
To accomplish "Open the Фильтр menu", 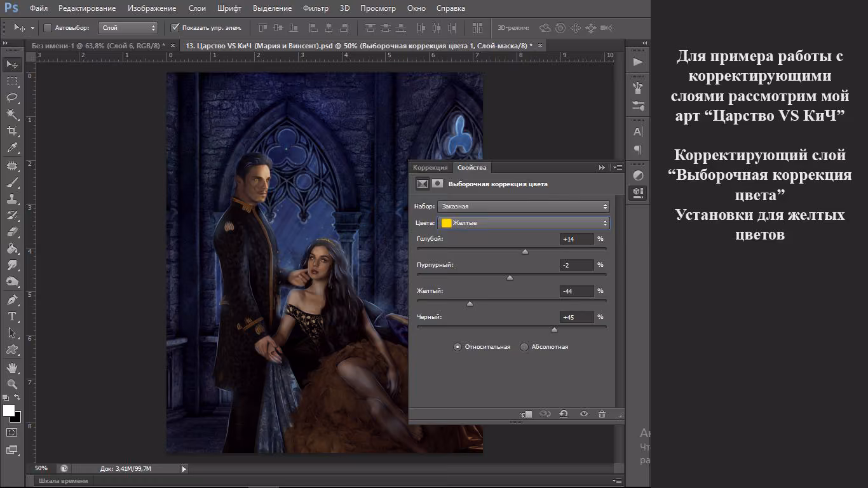I will (316, 8).
